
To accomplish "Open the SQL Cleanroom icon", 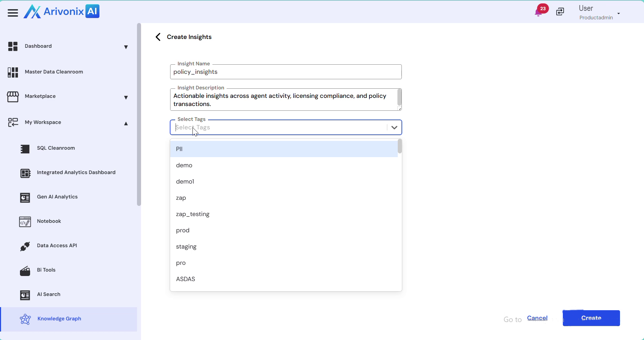I will 25,149.
